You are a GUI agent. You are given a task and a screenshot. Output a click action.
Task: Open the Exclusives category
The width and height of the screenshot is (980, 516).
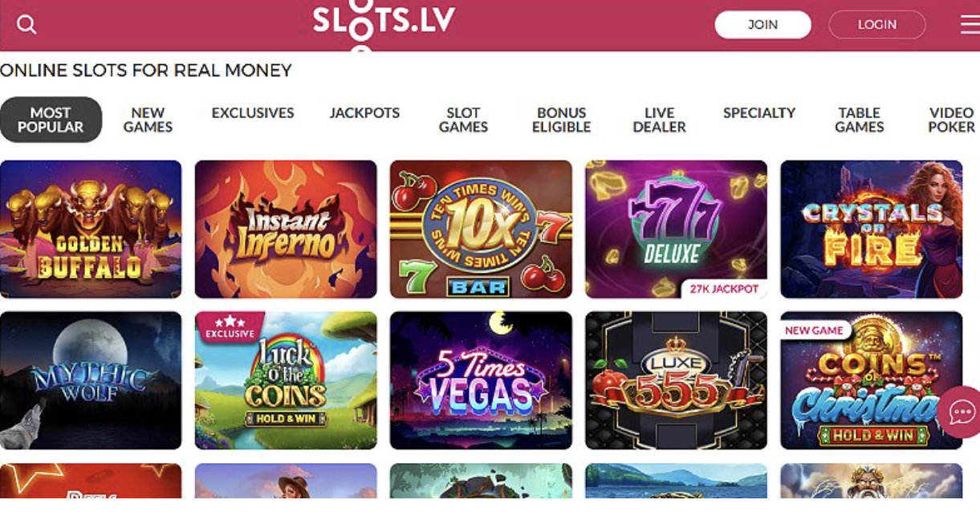(253, 113)
